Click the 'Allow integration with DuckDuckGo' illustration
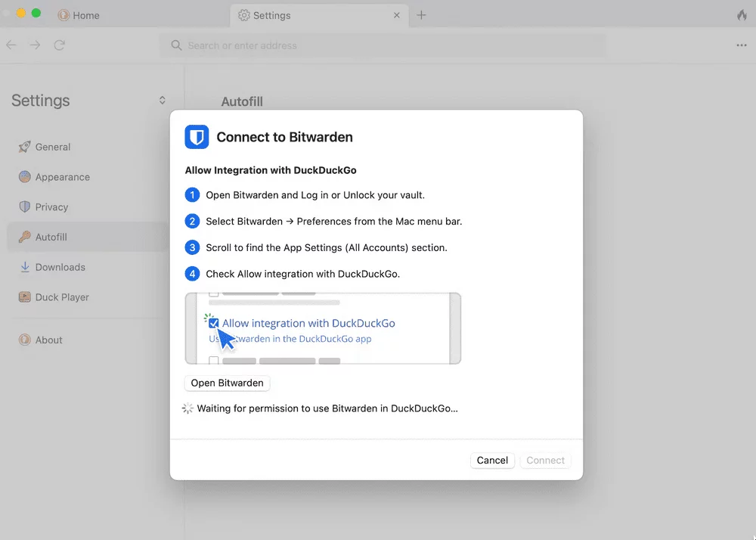The image size is (756, 540). (323, 328)
